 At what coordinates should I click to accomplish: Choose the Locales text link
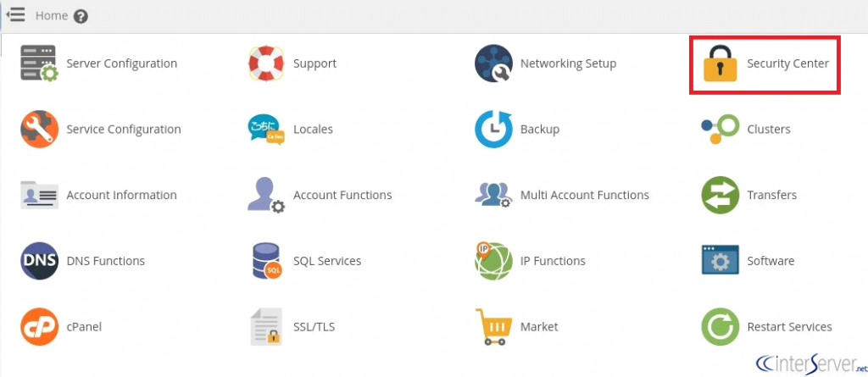(x=314, y=130)
